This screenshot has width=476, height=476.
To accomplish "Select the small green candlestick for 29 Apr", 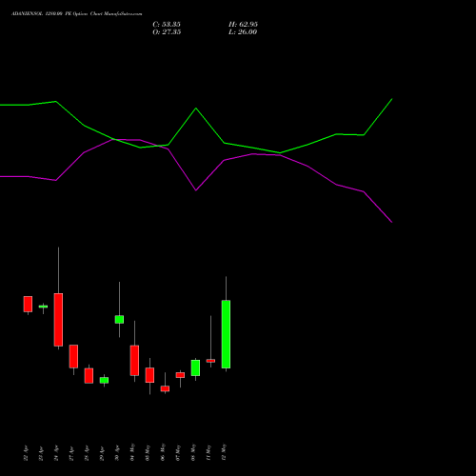I will (104, 380).
